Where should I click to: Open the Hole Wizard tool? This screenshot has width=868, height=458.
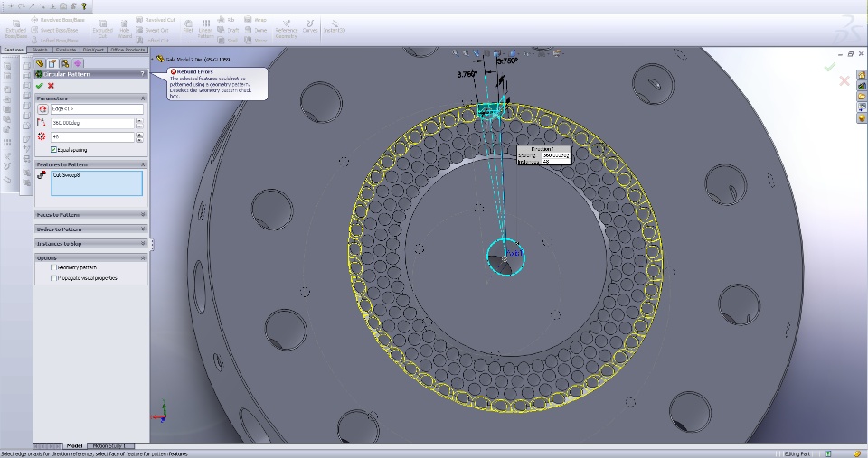125,29
